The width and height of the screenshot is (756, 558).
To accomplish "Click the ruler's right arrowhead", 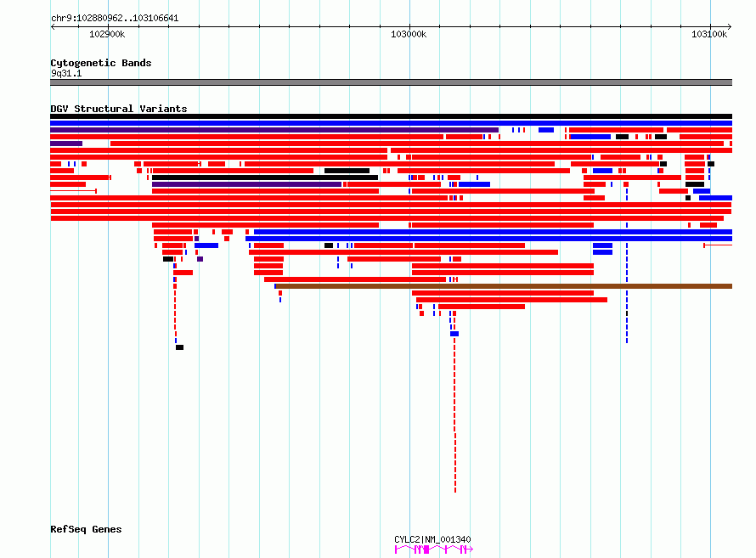I will coord(730,27).
